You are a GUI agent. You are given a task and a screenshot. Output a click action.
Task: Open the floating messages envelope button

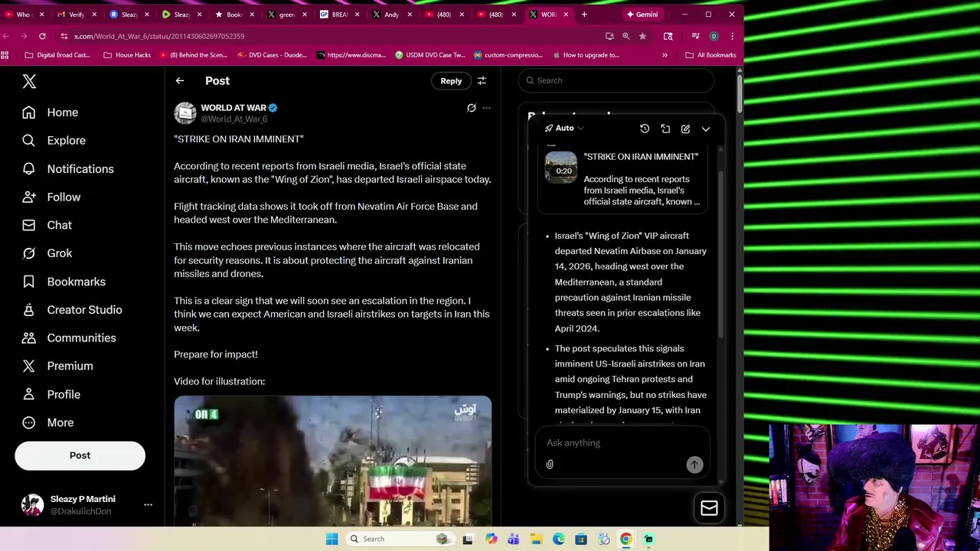[x=709, y=508]
